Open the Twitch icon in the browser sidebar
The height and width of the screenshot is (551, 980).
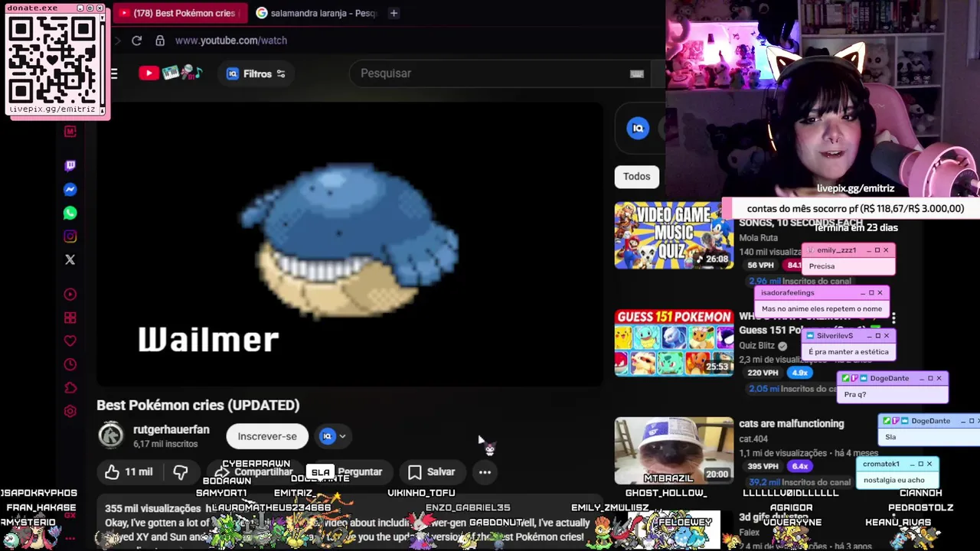click(70, 165)
